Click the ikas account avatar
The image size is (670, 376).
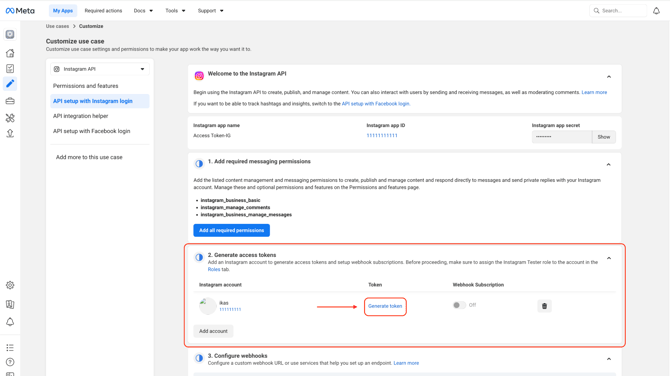pos(208,306)
